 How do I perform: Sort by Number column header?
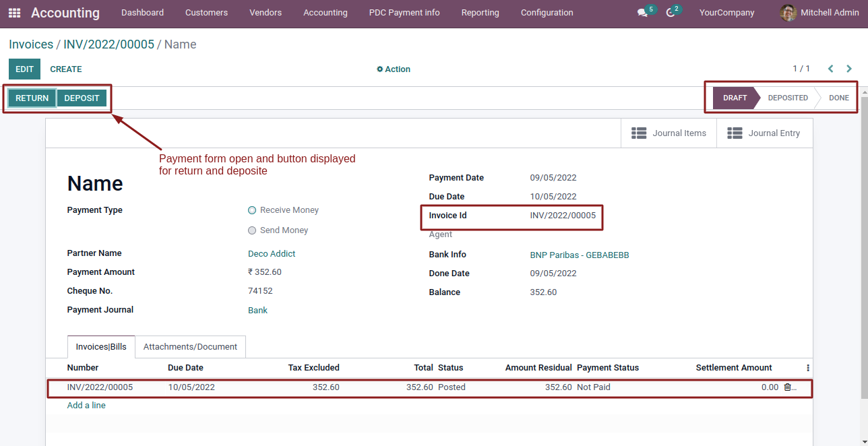83,368
